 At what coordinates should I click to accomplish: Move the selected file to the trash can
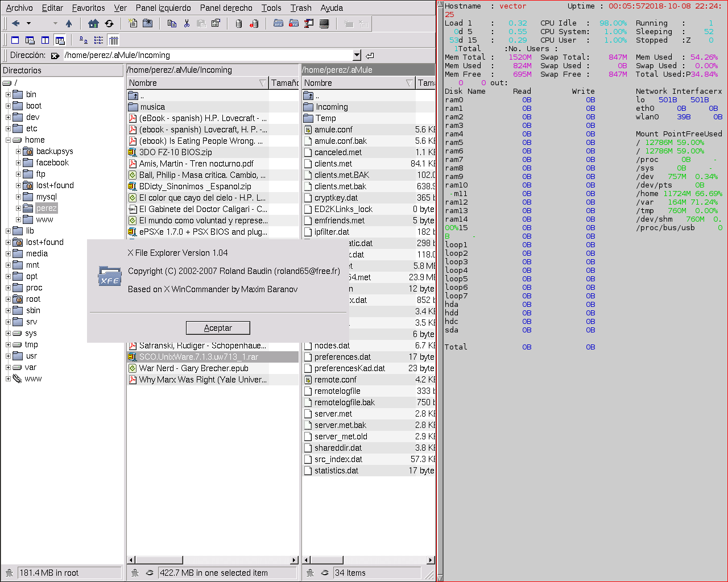point(239,23)
